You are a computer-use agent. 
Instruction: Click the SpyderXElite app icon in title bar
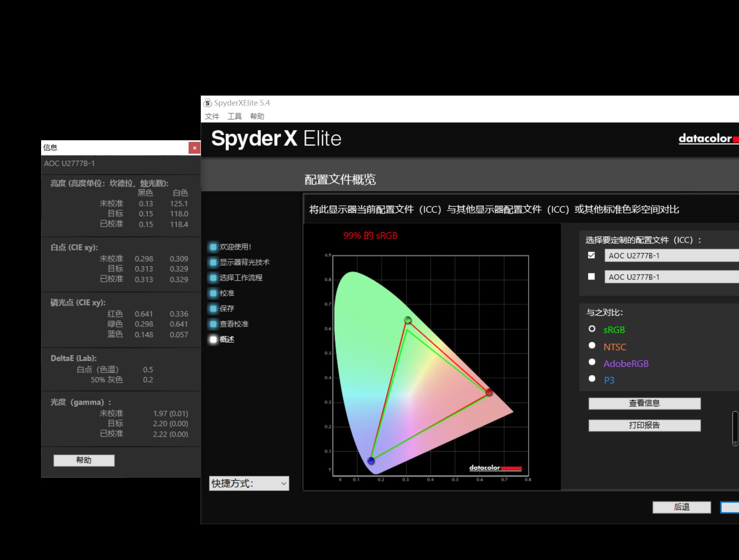[208, 103]
